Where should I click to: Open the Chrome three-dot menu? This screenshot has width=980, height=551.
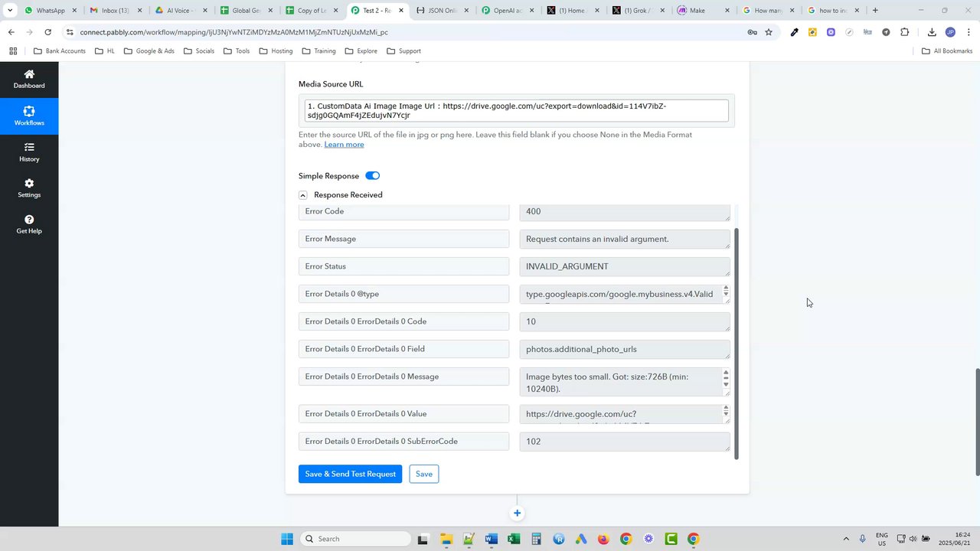tap(969, 32)
